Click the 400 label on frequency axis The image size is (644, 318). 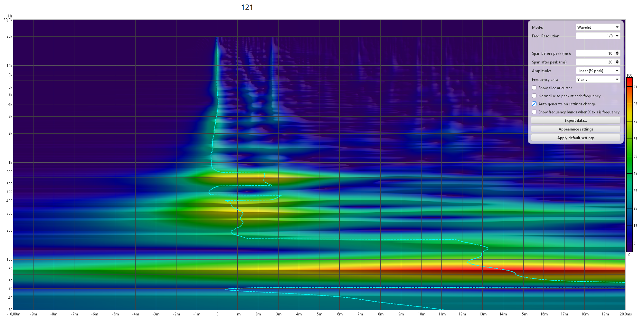10,201
